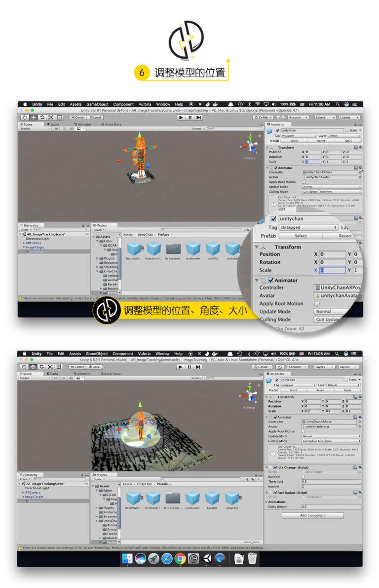Switch to Animator tab in lower Unity window
The image size is (379, 588).
82,374
